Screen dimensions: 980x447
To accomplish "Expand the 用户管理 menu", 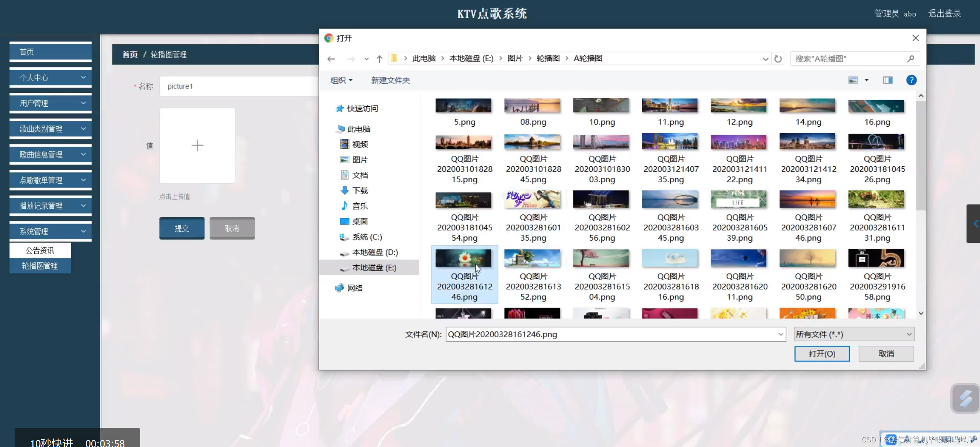I will pos(50,103).
